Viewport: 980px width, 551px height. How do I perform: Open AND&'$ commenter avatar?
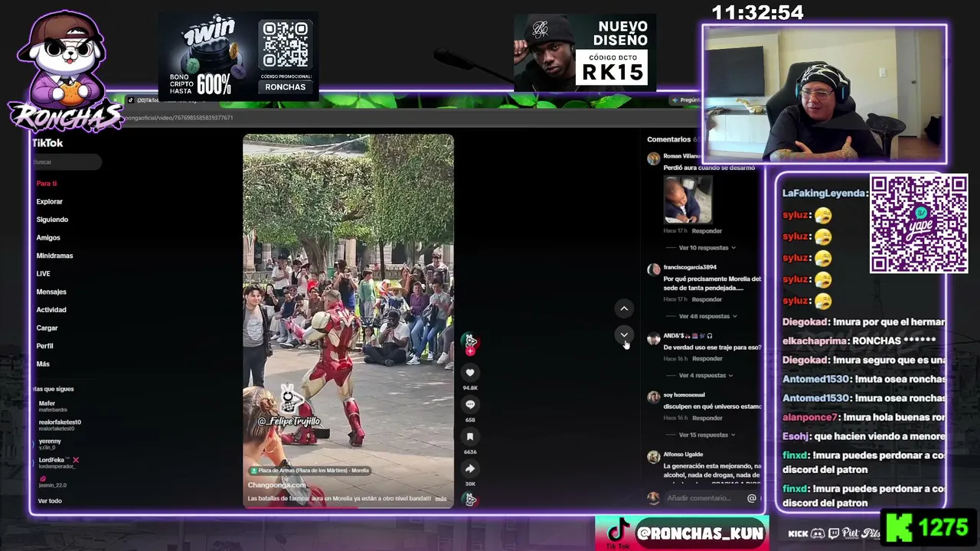click(x=653, y=338)
